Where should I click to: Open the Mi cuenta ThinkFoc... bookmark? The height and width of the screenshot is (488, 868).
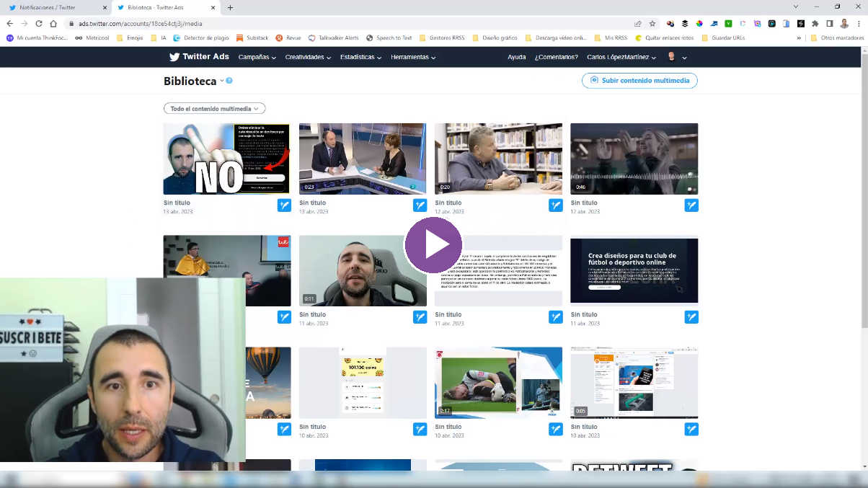pyautogui.click(x=37, y=37)
